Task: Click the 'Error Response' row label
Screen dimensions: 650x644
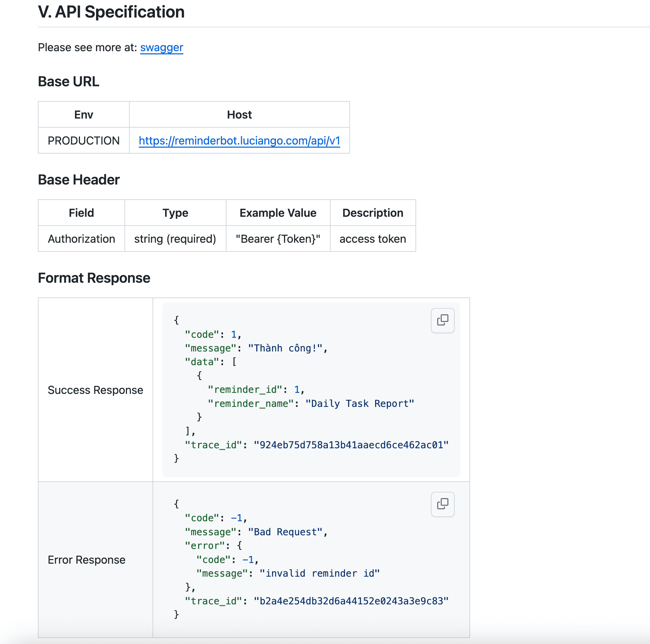Action: click(87, 560)
